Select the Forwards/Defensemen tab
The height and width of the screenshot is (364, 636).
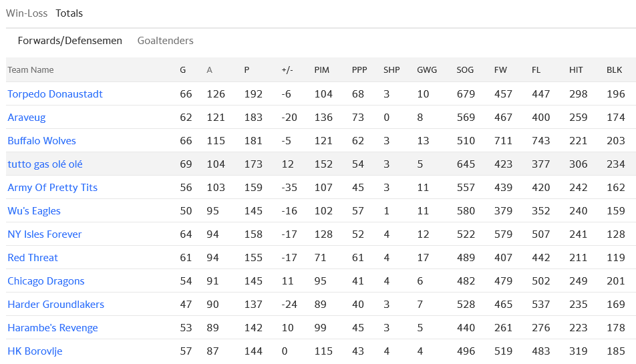[x=70, y=41]
